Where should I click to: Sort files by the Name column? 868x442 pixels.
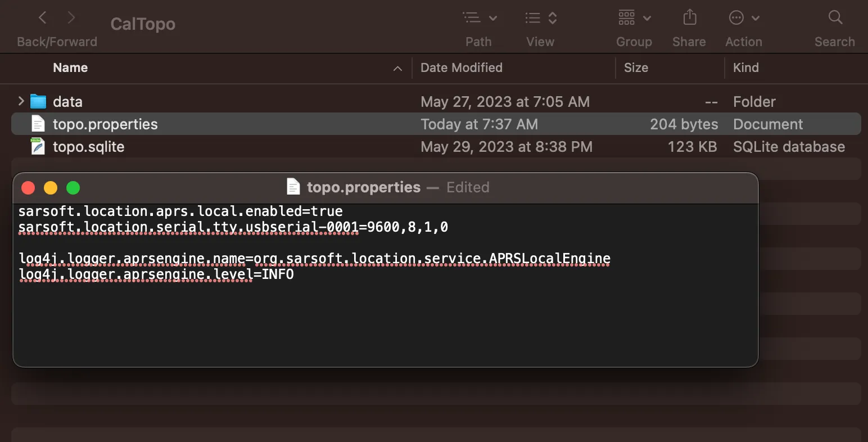pyautogui.click(x=70, y=68)
